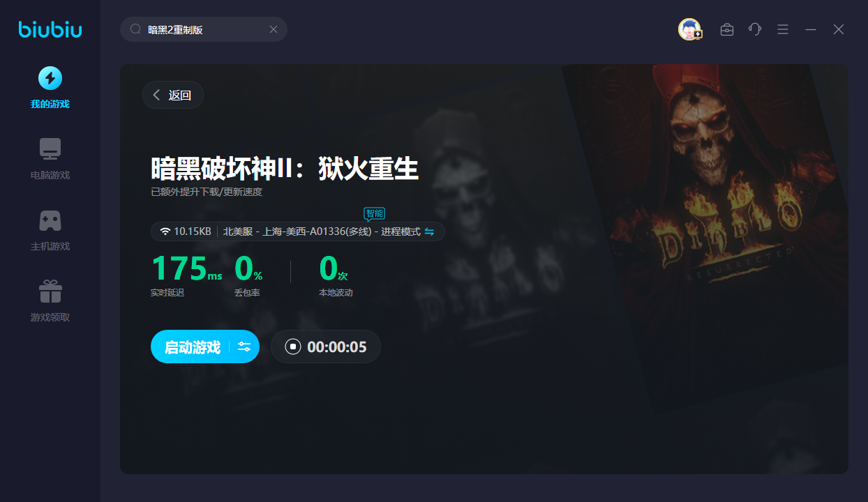This screenshot has height=502, width=868.
Task: Click the search field with 暗黑2重制版
Action: (x=204, y=29)
